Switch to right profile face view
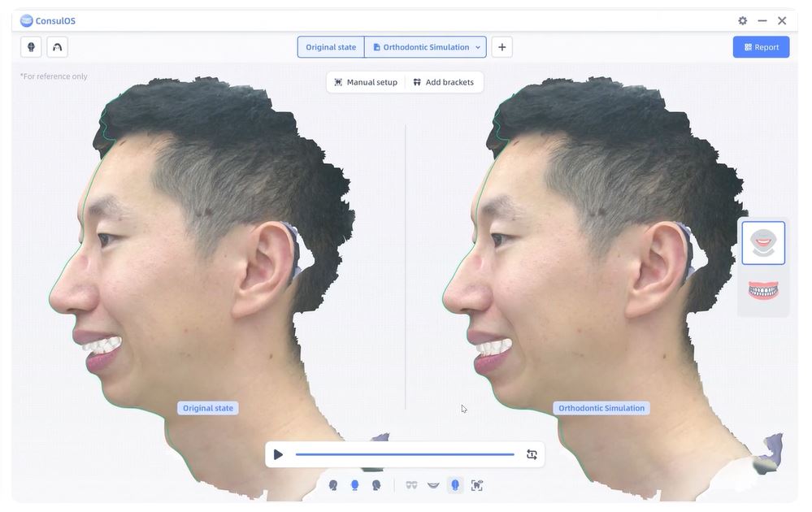 point(376,485)
